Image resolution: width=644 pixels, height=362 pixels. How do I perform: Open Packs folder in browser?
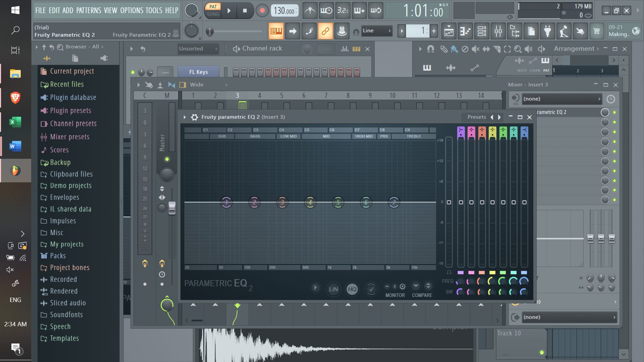pyautogui.click(x=58, y=256)
